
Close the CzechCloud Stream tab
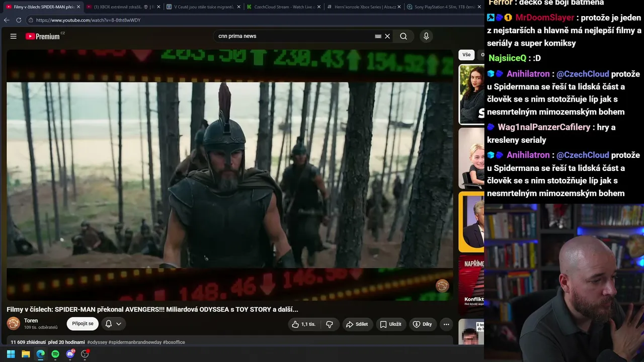(x=319, y=7)
